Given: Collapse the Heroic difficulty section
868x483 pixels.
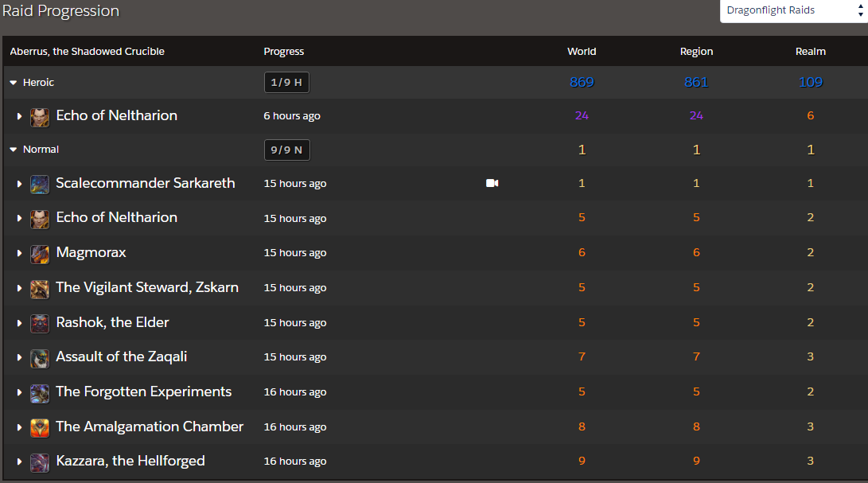Looking at the screenshot, I should pos(12,82).
